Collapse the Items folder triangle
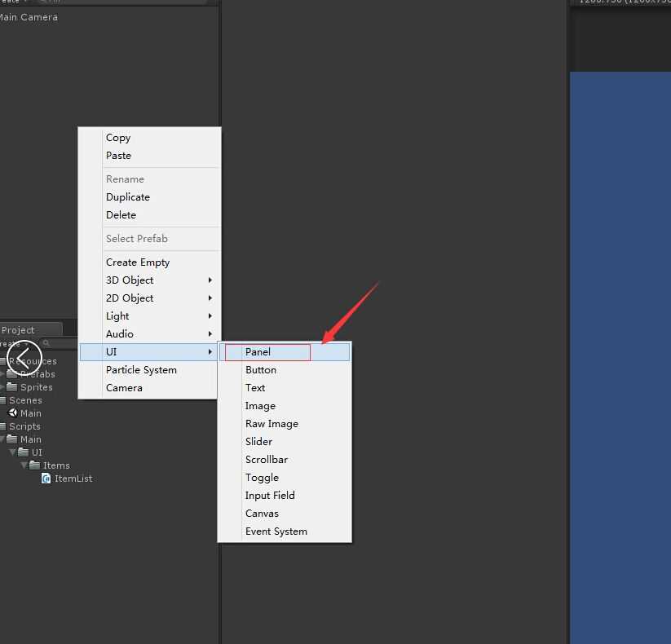Image resolution: width=671 pixels, height=644 pixels. pyautogui.click(x=24, y=465)
